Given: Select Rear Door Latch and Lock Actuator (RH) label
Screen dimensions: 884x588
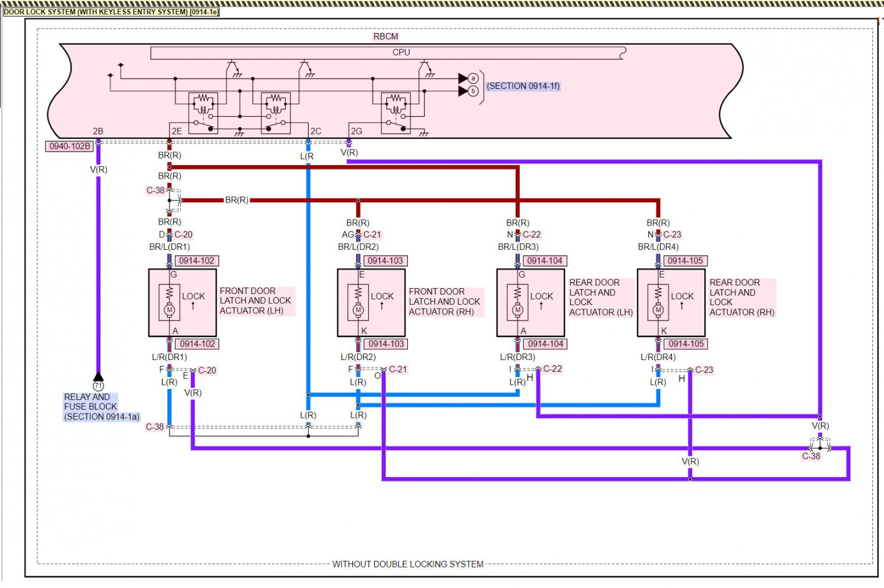Looking at the screenshot, I should click(x=741, y=298).
